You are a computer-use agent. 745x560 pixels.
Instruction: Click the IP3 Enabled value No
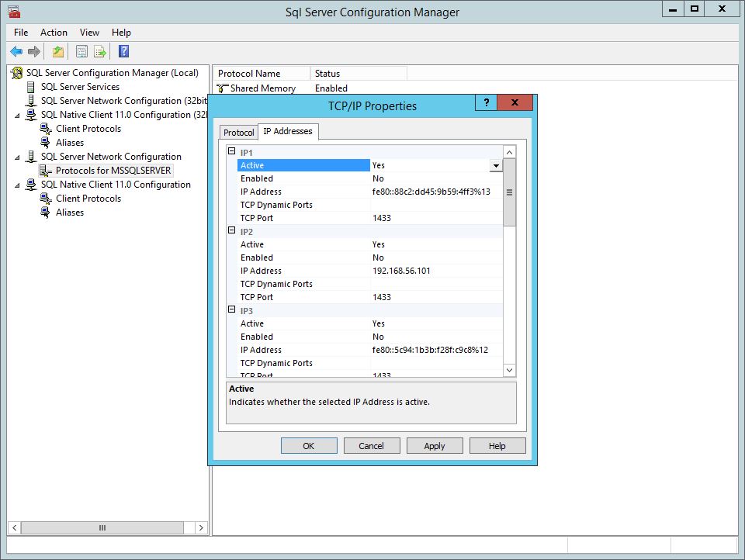tap(436, 337)
